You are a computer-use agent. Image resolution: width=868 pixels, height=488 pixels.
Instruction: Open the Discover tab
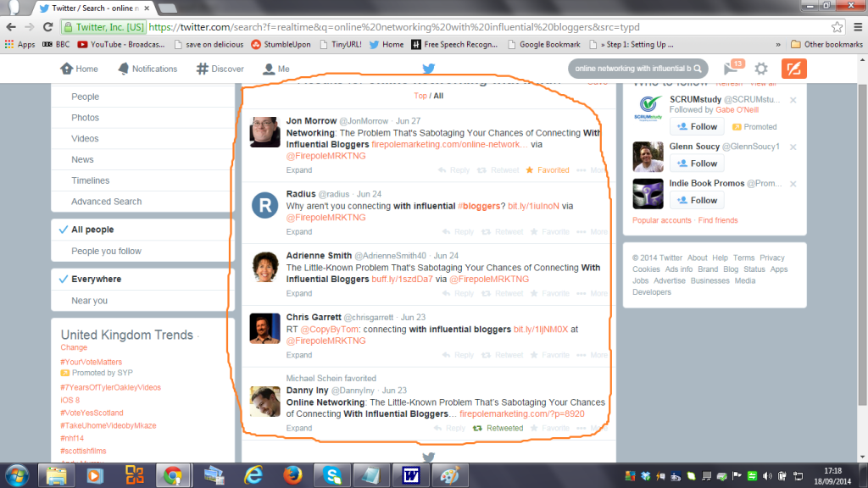pos(220,69)
